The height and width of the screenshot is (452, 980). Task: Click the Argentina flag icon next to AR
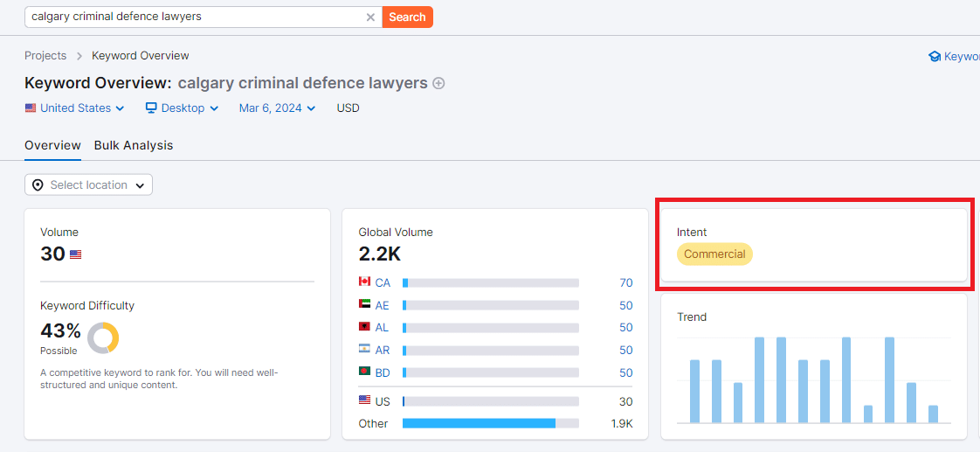[364, 349]
